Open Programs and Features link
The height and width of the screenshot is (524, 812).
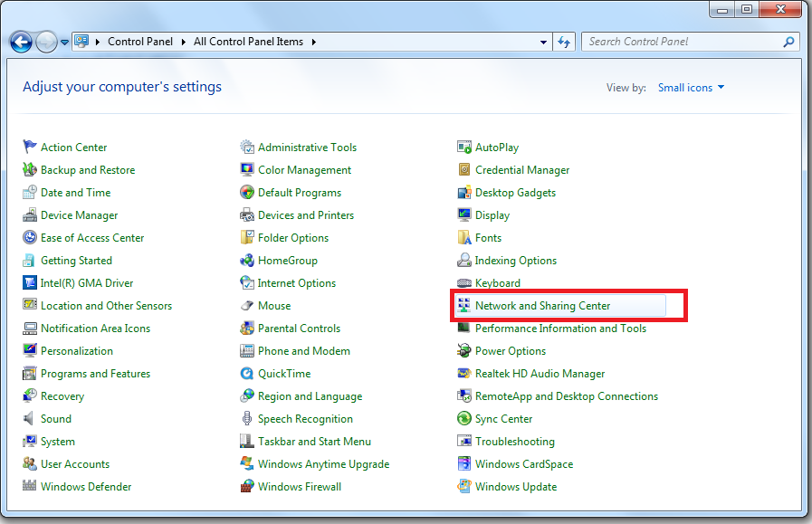point(95,374)
